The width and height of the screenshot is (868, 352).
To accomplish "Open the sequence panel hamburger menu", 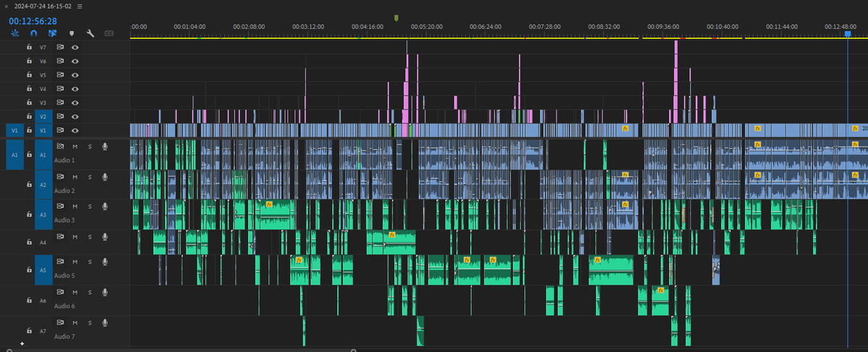I will pyautogui.click(x=80, y=6).
